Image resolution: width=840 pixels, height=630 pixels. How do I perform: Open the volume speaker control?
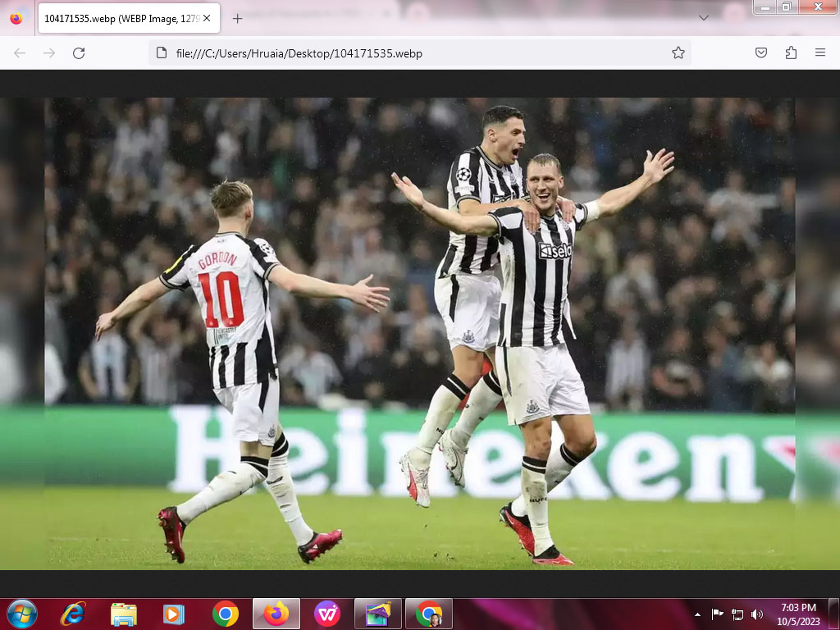tap(756, 614)
